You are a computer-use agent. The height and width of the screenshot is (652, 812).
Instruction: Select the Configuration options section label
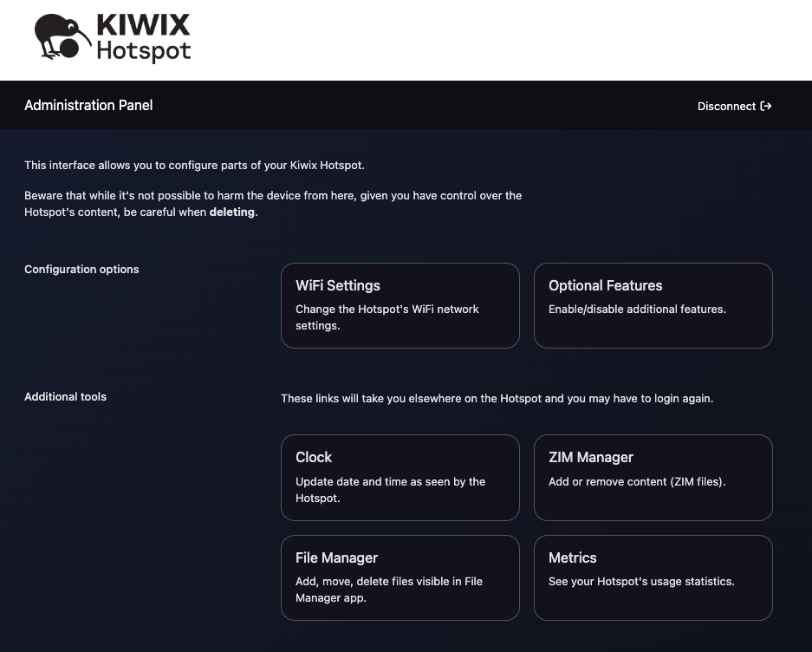[81, 269]
